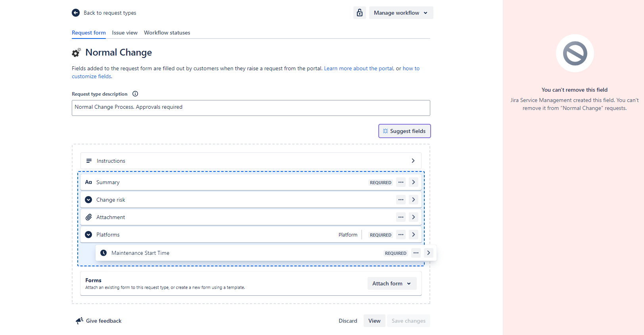Click the Suggest fields button
Viewport: 644px width, 335px height.
[404, 131]
